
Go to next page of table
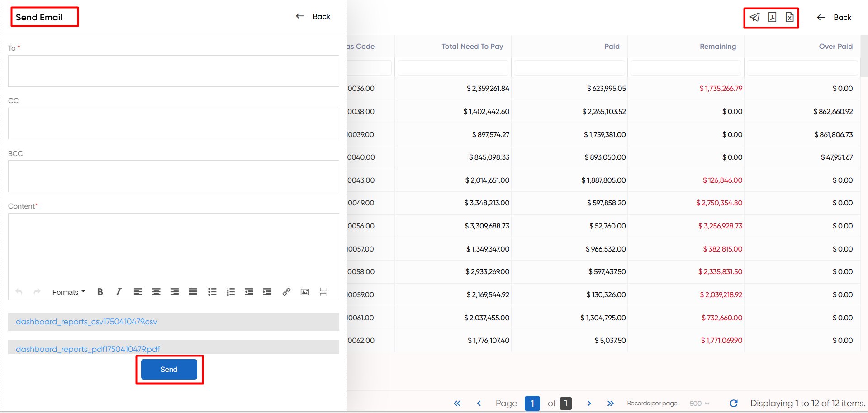(589, 403)
